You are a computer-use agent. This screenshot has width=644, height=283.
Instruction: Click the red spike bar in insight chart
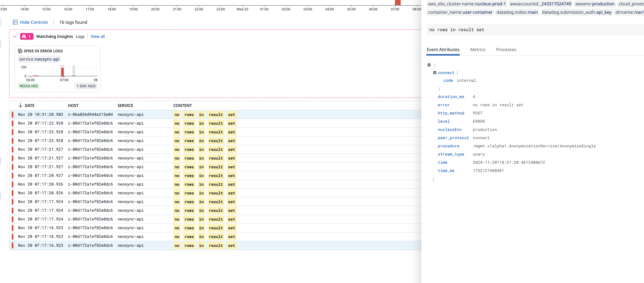pos(62,72)
